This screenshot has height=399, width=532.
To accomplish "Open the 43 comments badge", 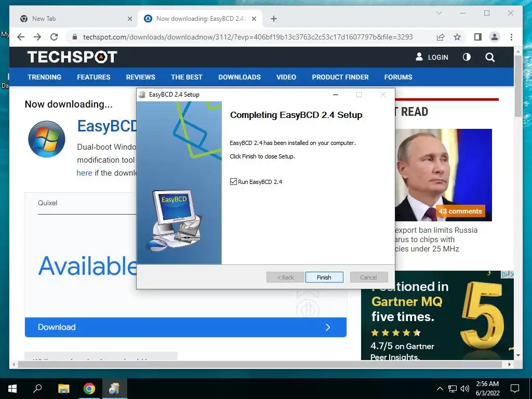I will pyautogui.click(x=460, y=211).
